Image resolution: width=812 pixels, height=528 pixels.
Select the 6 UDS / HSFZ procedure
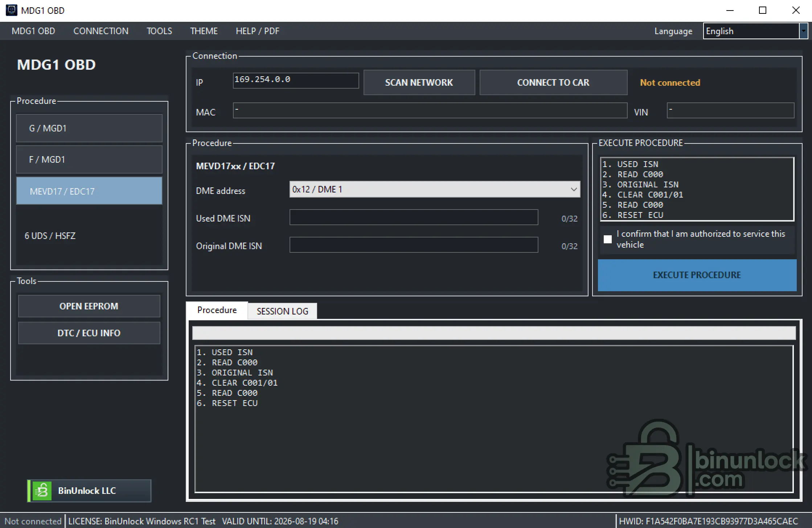coord(50,236)
